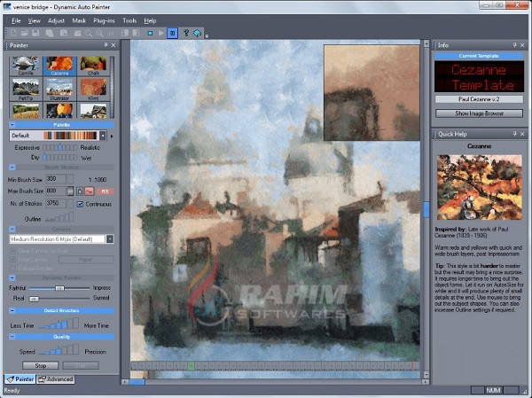Close the Painter panel
532x398 pixels.
tap(113, 45)
